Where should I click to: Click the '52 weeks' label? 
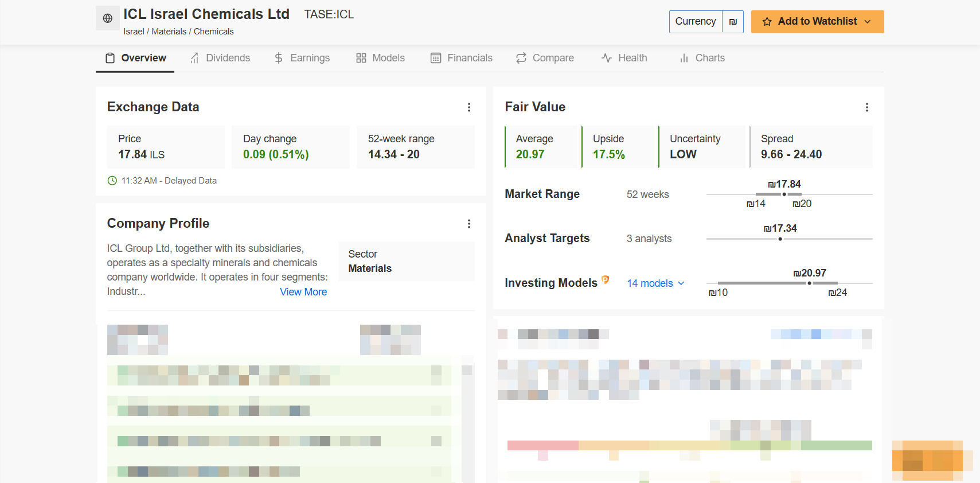(x=648, y=194)
